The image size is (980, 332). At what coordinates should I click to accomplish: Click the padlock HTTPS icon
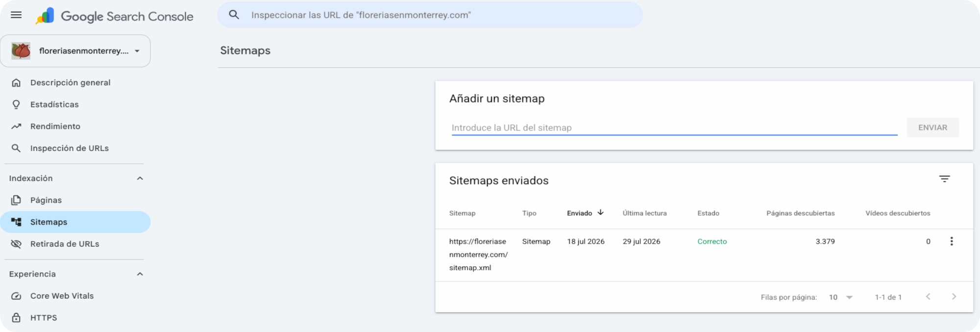(16, 318)
